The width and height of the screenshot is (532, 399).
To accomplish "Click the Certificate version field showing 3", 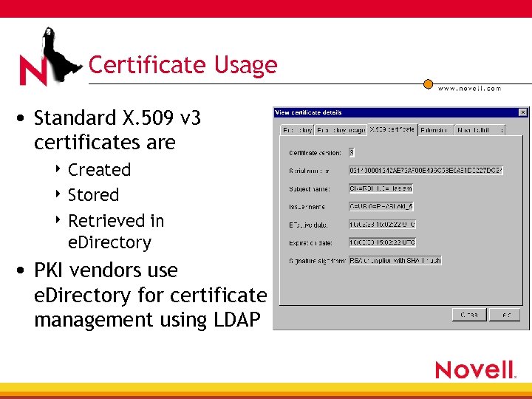I will tap(352, 152).
